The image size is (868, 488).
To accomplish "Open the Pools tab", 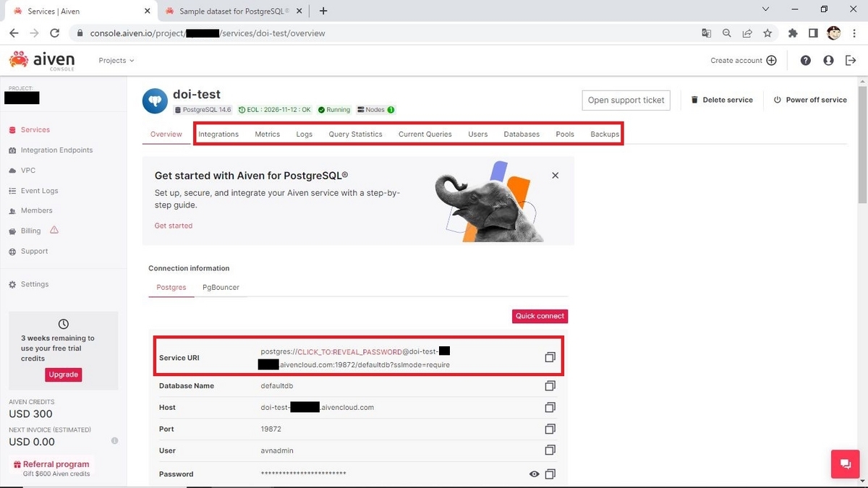I will coord(565,134).
